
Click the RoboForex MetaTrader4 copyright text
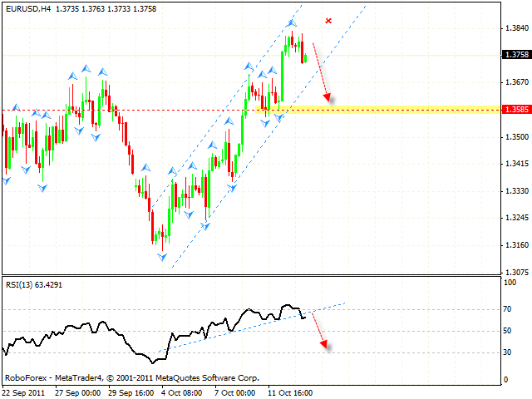point(108,376)
